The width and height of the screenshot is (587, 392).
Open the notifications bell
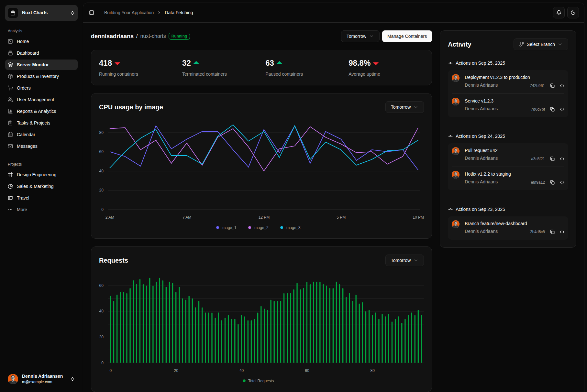coord(559,13)
